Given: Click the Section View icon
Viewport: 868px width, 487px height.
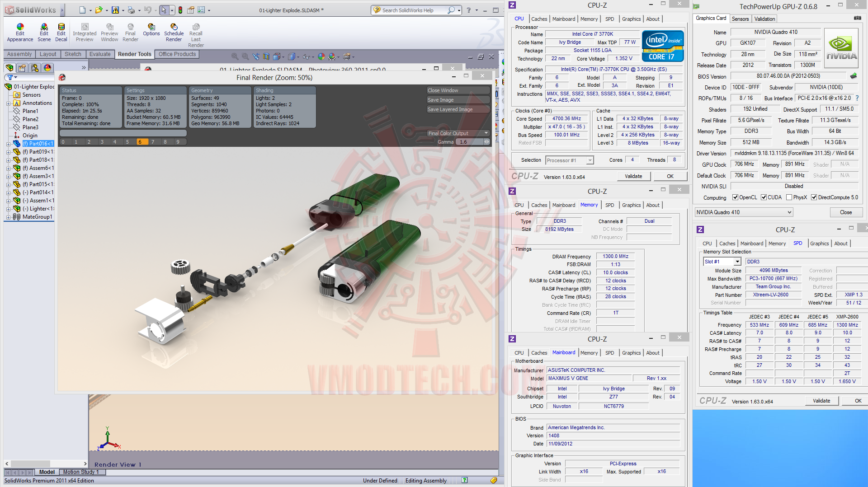Looking at the screenshot, I should [x=266, y=56].
